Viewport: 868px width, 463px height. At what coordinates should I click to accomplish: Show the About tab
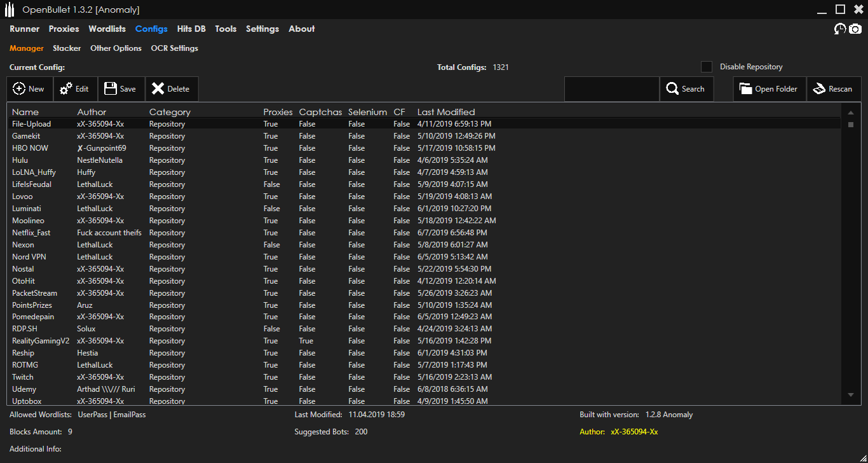click(302, 29)
